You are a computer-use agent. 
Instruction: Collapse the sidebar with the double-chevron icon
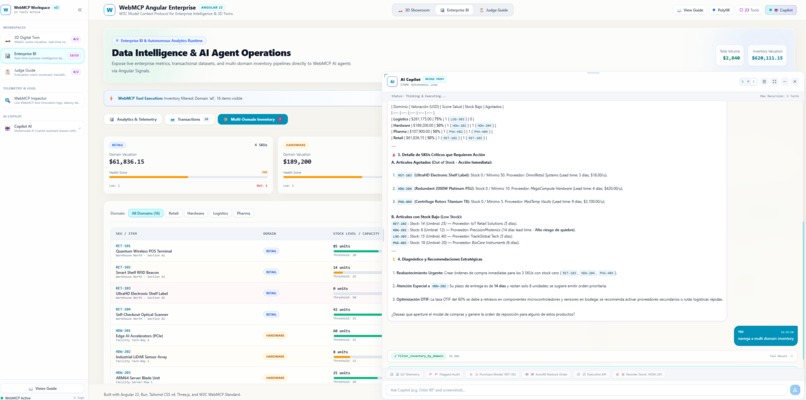[x=80, y=10]
